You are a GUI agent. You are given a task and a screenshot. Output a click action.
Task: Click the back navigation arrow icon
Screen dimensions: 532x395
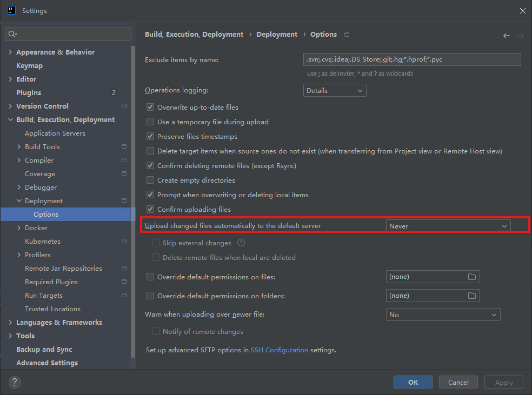506,36
